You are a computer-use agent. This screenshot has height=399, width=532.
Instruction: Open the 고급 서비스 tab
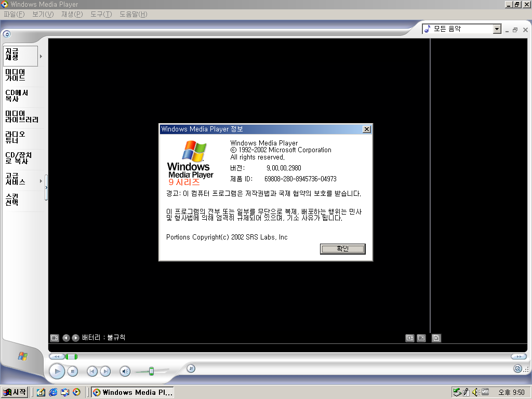coord(20,179)
